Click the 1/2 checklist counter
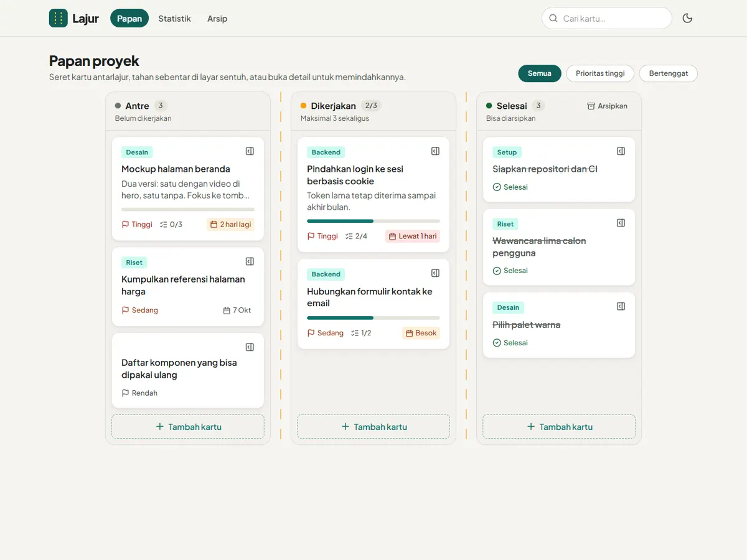 coord(361,333)
